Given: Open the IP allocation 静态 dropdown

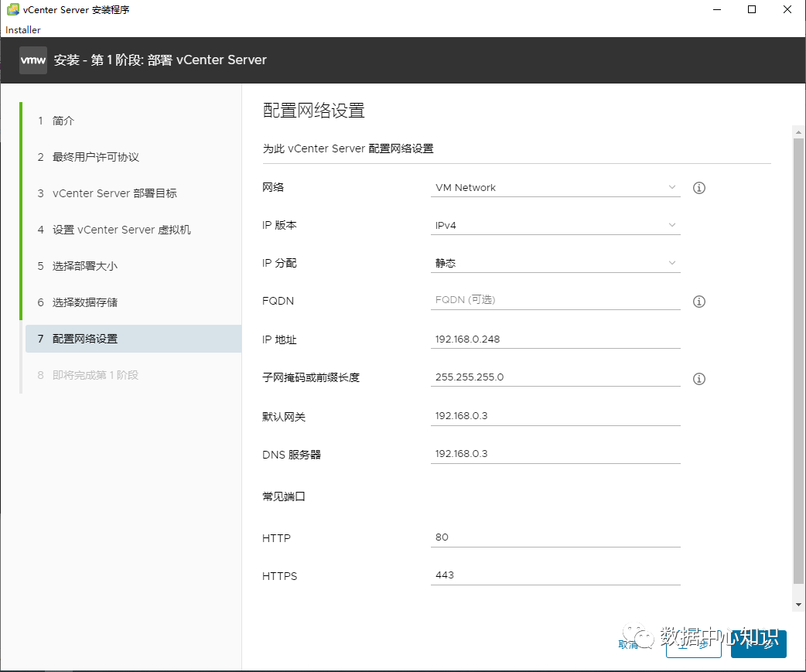Looking at the screenshot, I should [555, 263].
